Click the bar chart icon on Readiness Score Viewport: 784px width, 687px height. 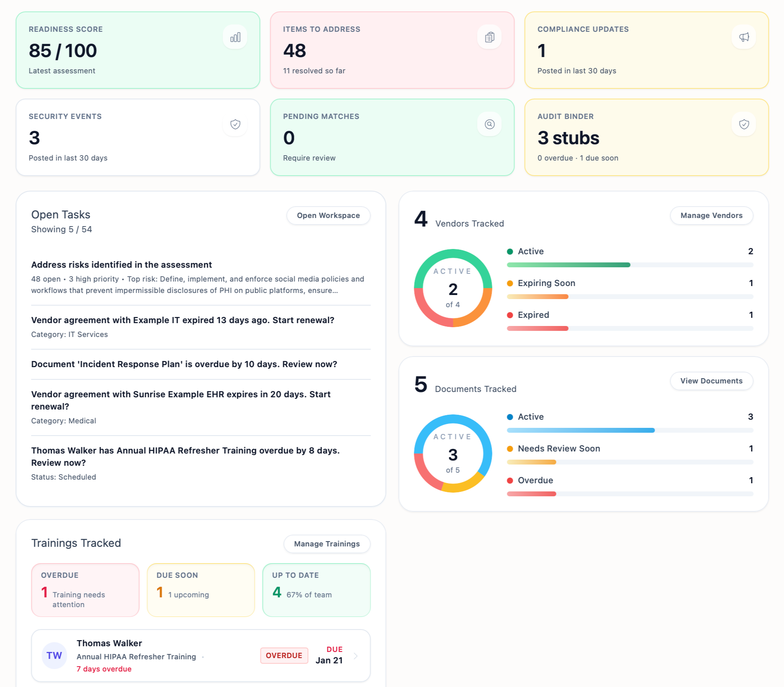coord(235,37)
